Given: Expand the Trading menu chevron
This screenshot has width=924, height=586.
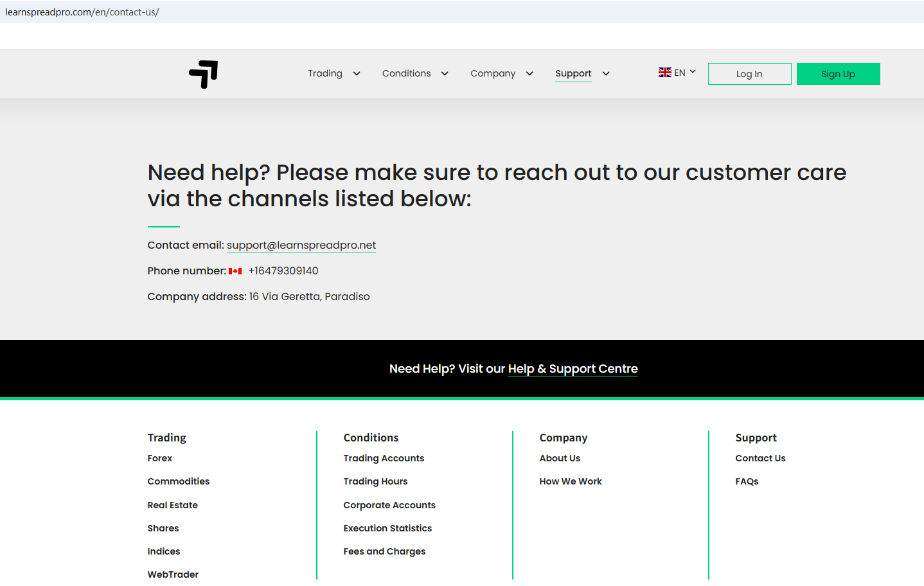Looking at the screenshot, I should (357, 74).
